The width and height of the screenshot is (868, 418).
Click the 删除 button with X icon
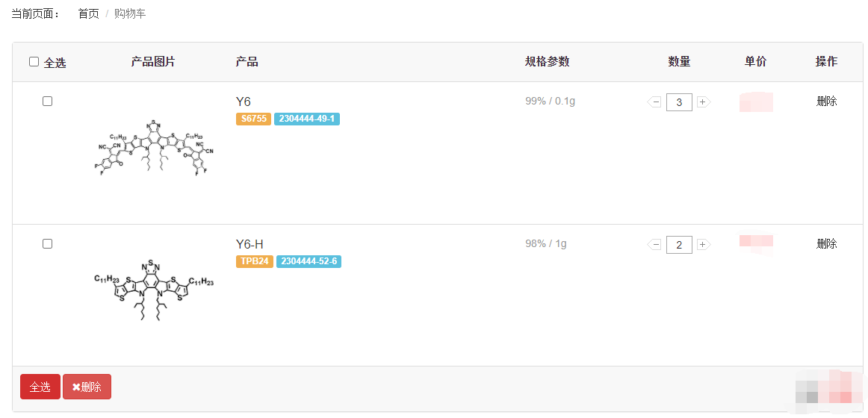(x=87, y=387)
